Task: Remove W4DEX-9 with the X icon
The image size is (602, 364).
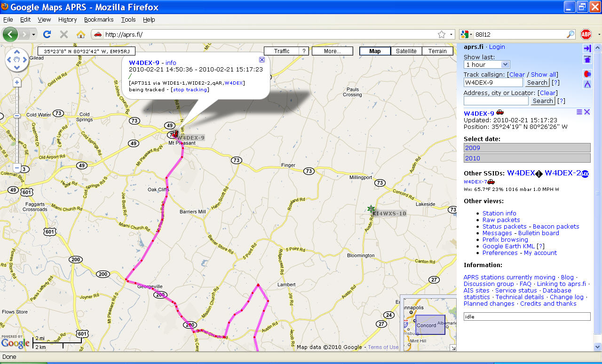Action: (587, 112)
